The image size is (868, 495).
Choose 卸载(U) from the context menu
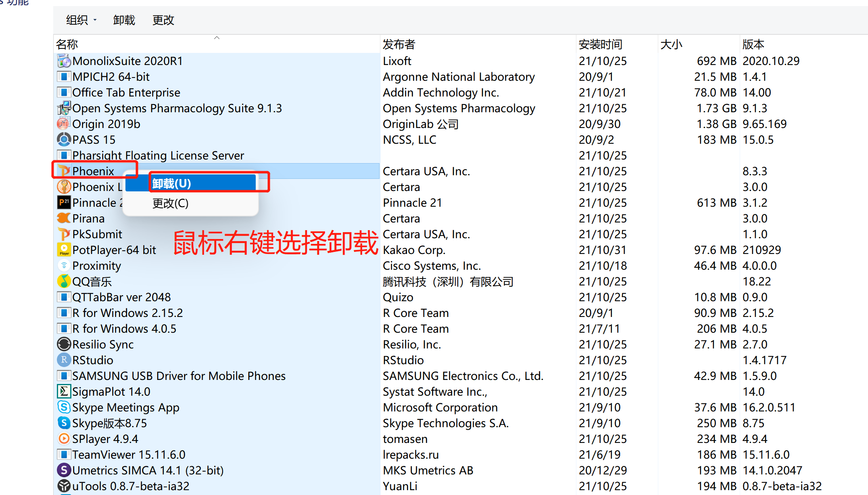(x=191, y=183)
